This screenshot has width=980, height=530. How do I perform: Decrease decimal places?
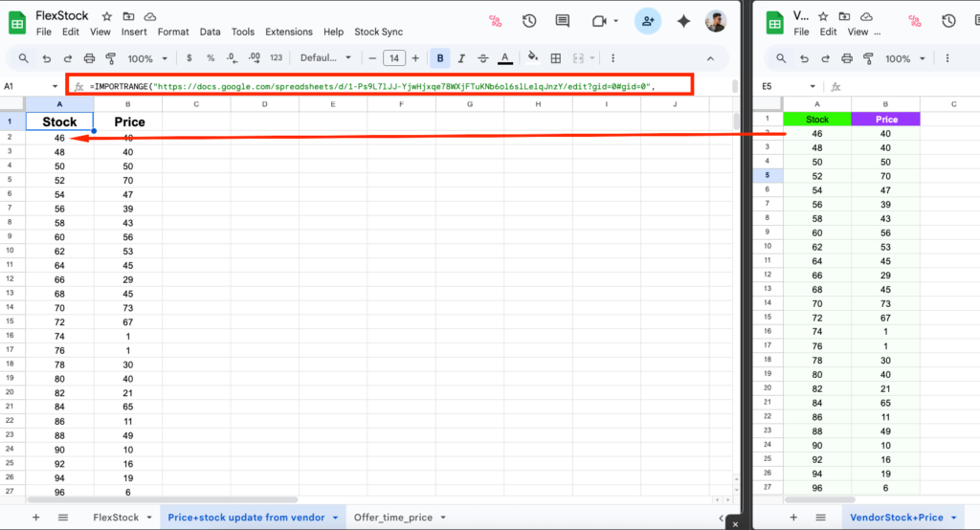232,58
